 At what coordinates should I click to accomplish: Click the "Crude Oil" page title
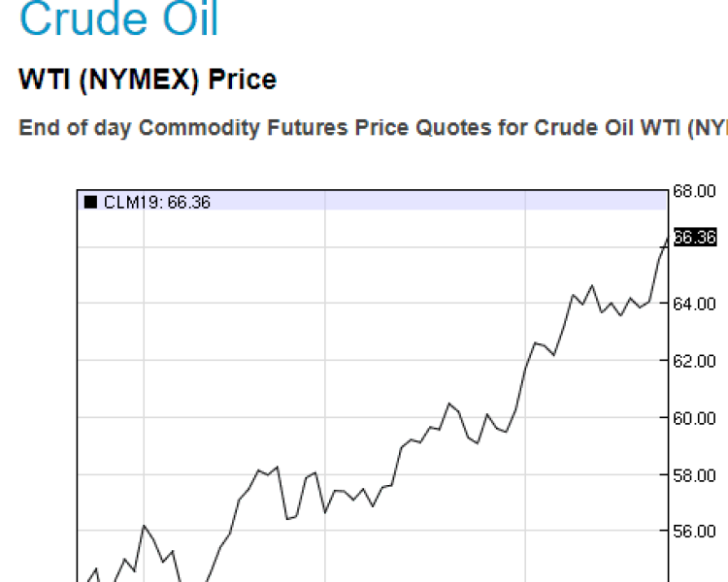118,20
